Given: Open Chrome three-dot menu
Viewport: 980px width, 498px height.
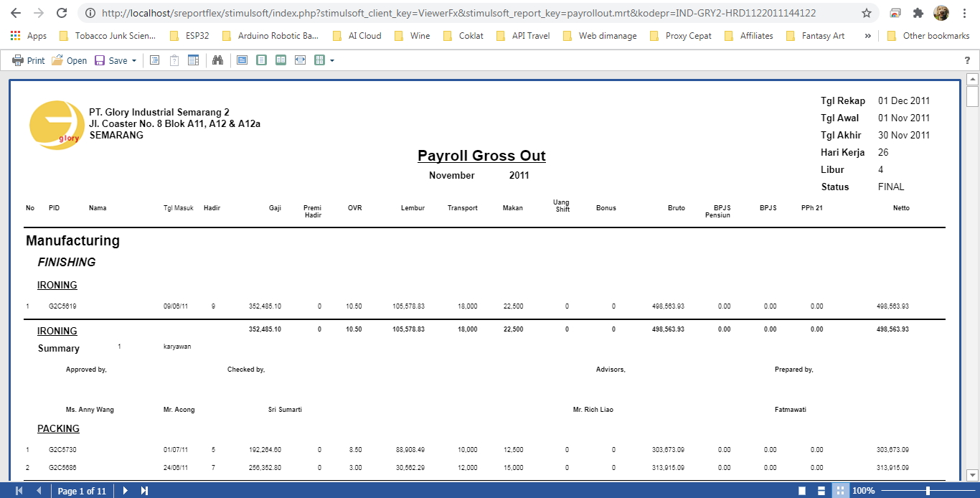Looking at the screenshot, I should tap(965, 13).
